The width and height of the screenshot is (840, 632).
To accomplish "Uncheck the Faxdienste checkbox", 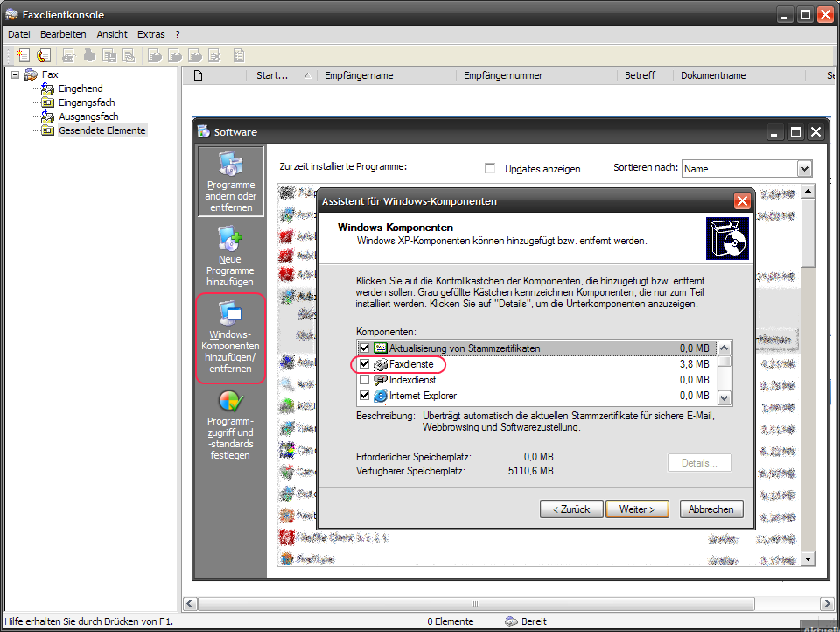I will [x=364, y=364].
